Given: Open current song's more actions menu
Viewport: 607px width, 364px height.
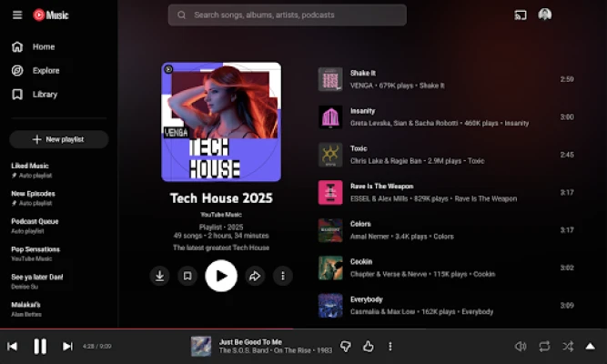Looking at the screenshot, I should coord(390,346).
